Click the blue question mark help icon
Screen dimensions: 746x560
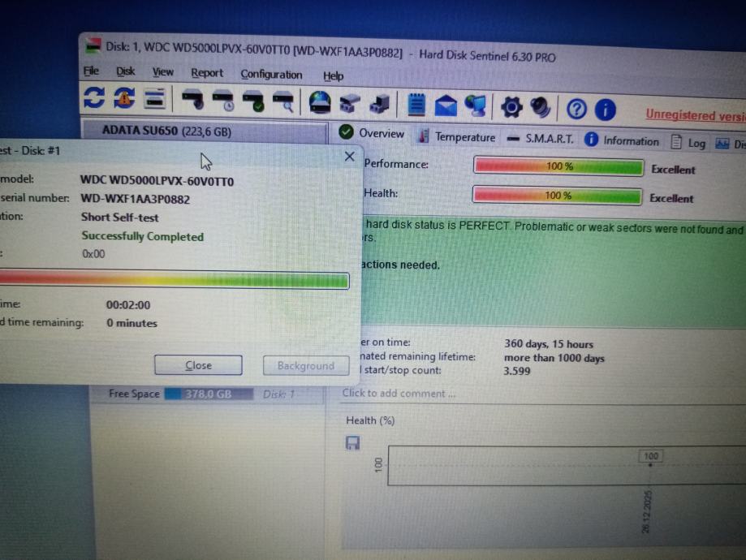[576, 110]
